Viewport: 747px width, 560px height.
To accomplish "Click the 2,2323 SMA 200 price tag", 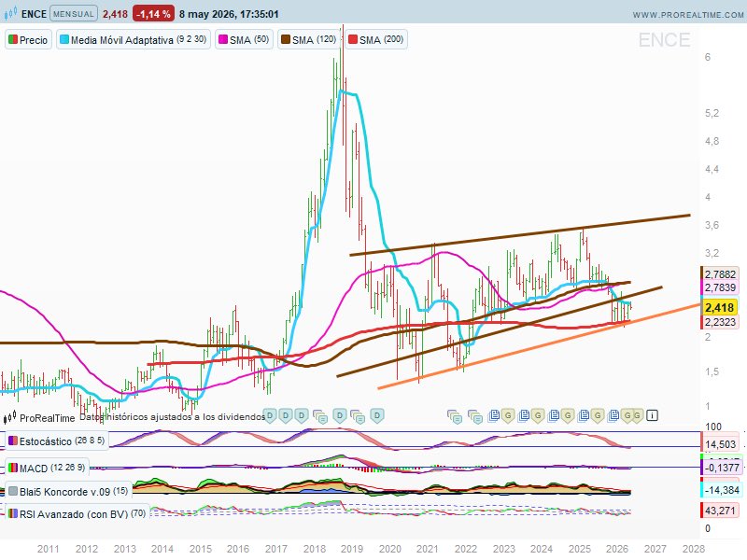I will [719, 322].
